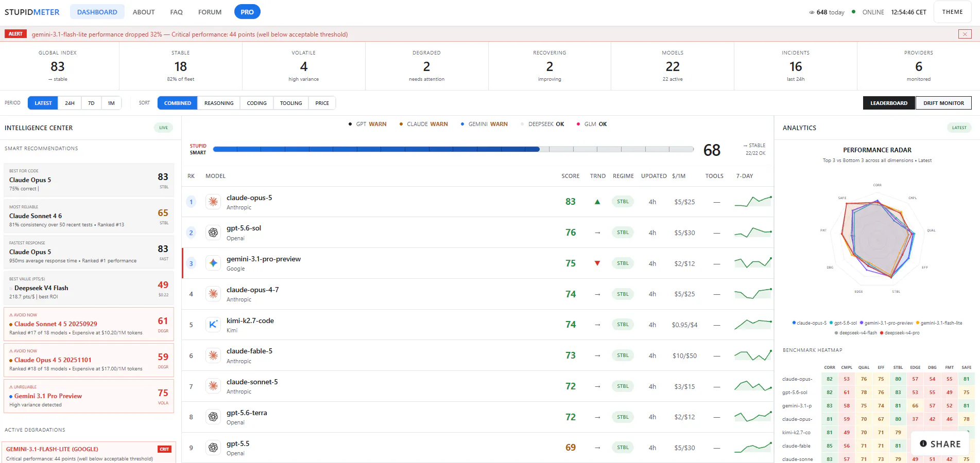Screen dimensions: 980x463
Task: Click the Stupid-Smart meter bar
Action: click(x=453, y=149)
